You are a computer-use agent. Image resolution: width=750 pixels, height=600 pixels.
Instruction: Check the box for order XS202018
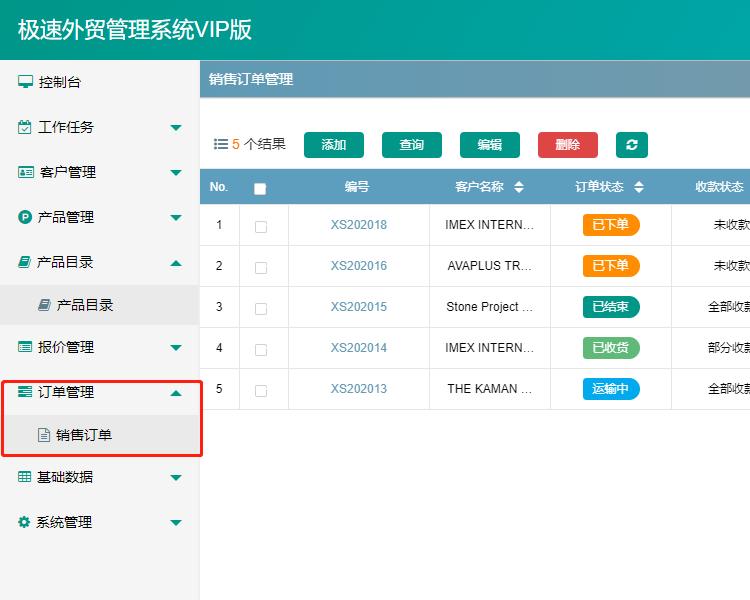pos(261,226)
